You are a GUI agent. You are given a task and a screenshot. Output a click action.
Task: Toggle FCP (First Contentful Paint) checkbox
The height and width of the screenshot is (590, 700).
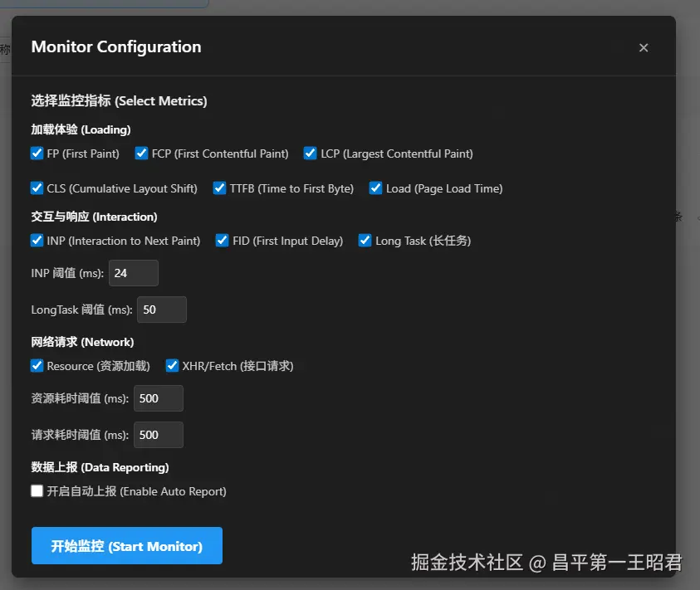pyautogui.click(x=141, y=154)
